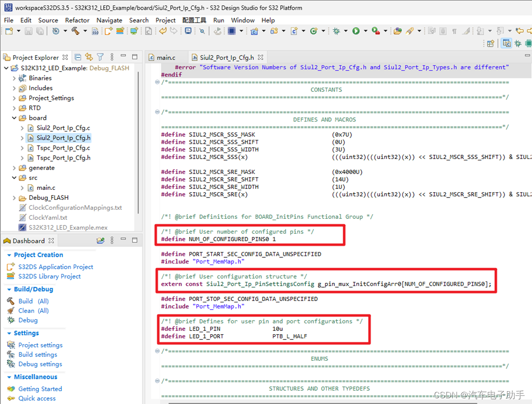Click the Run External Tools toolbox icon

tap(376, 31)
